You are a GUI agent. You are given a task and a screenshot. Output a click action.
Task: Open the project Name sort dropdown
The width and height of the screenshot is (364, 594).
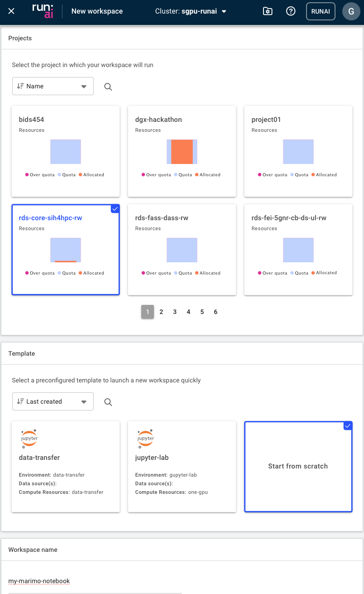(53, 86)
